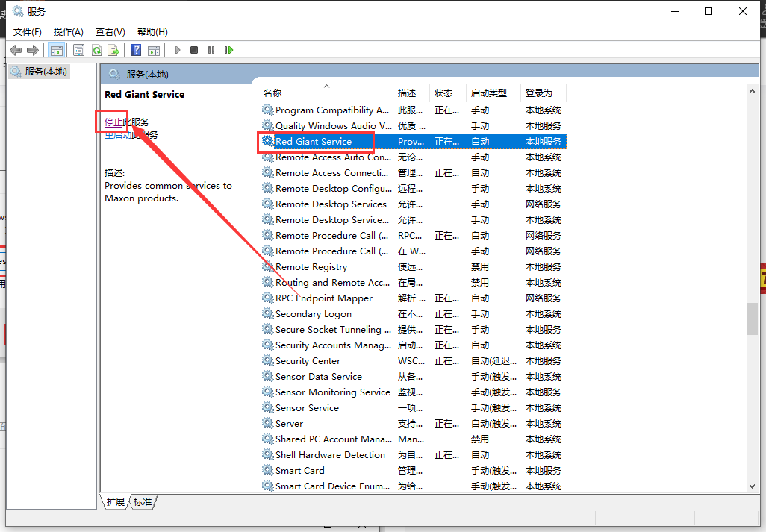This screenshot has width=766, height=532.
Task: Toggle the show/hide Action pane icon
Action: click(x=154, y=50)
